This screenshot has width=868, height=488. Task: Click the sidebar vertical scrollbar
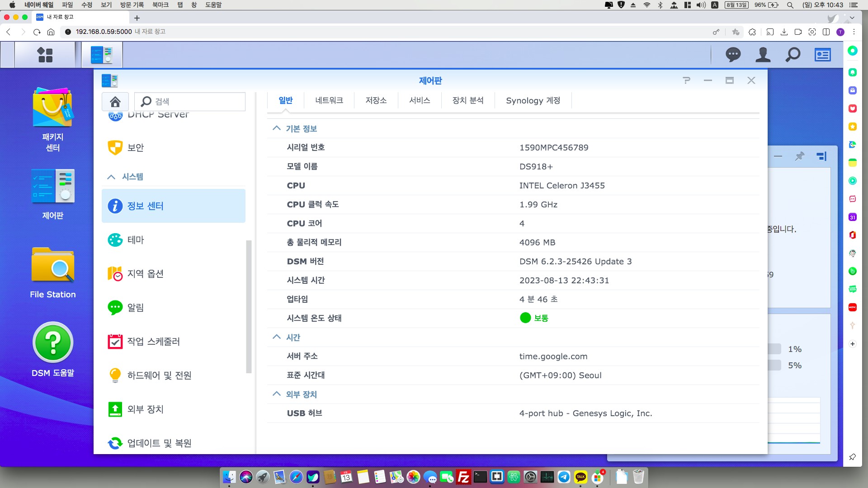coord(249,307)
